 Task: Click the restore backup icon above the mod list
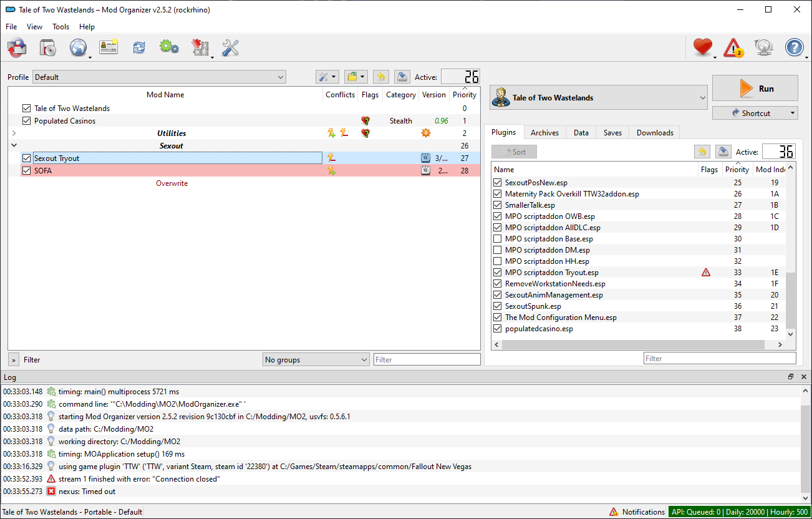tap(380, 77)
